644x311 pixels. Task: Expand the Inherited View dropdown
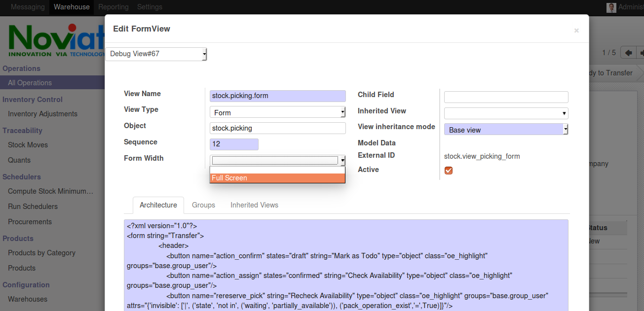point(506,113)
